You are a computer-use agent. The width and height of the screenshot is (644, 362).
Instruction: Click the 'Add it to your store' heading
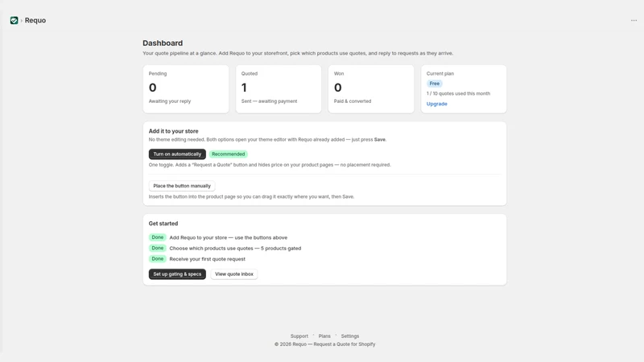coord(173,131)
